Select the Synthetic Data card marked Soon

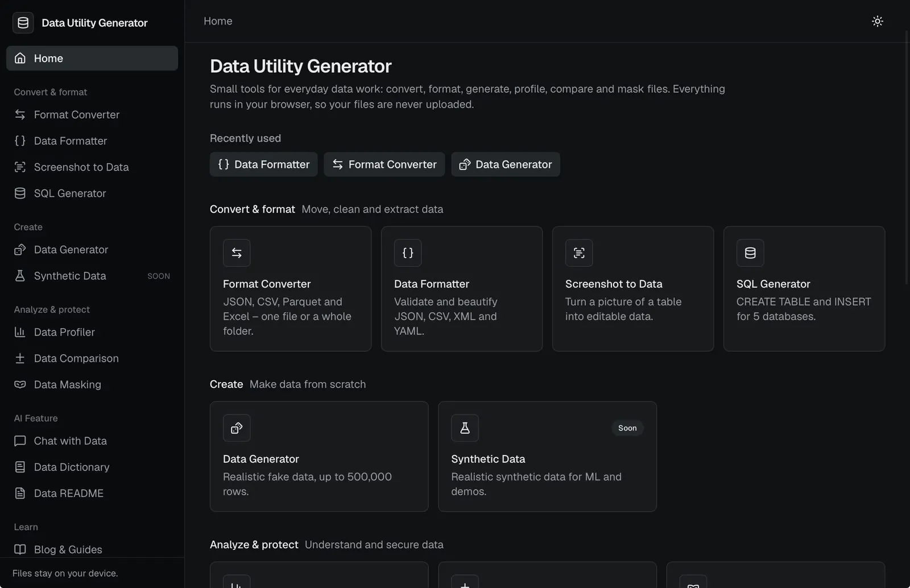[x=547, y=457]
